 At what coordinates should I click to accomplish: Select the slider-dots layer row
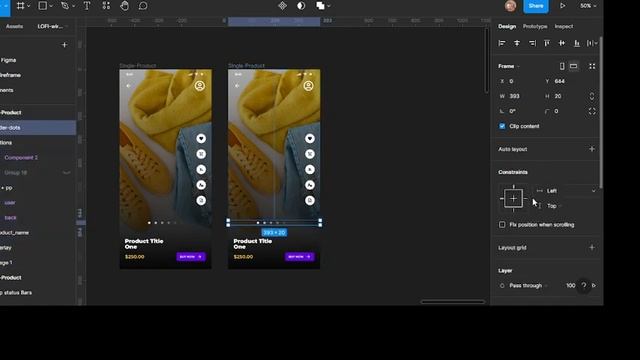point(38,127)
